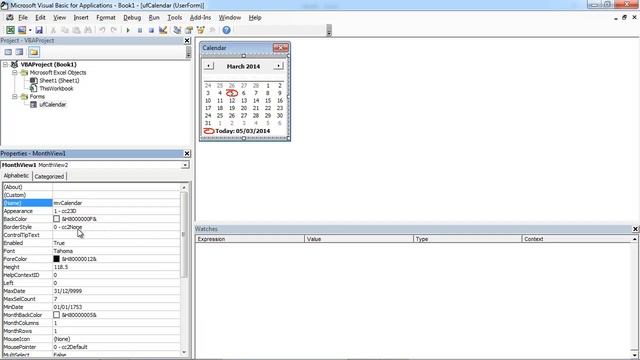Open the Run menu

[154, 18]
